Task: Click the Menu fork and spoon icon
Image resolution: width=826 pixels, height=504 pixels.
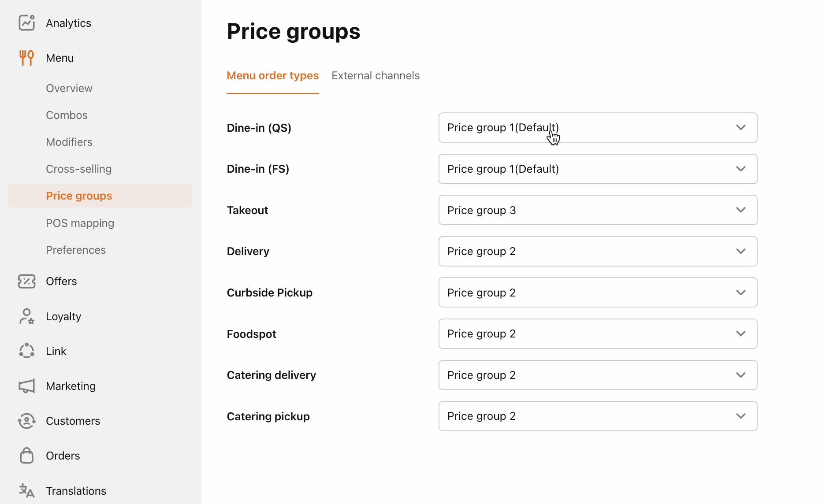Action: (26, 58)
